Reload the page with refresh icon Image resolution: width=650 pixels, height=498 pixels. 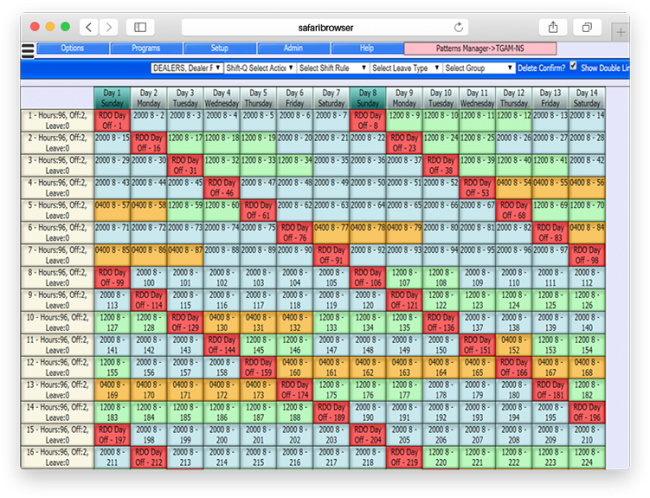point(458,27)
